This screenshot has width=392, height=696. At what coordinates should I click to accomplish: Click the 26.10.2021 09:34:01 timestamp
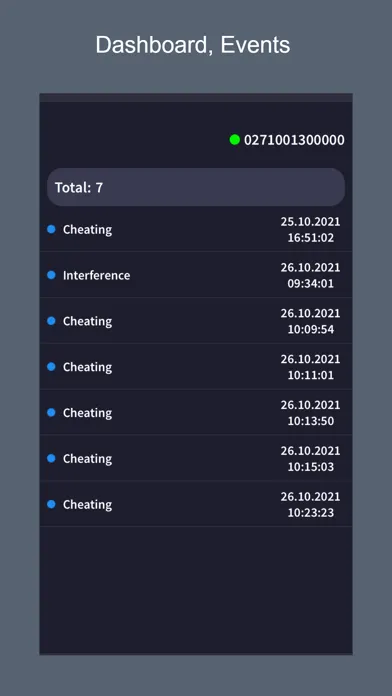[310, 275]
